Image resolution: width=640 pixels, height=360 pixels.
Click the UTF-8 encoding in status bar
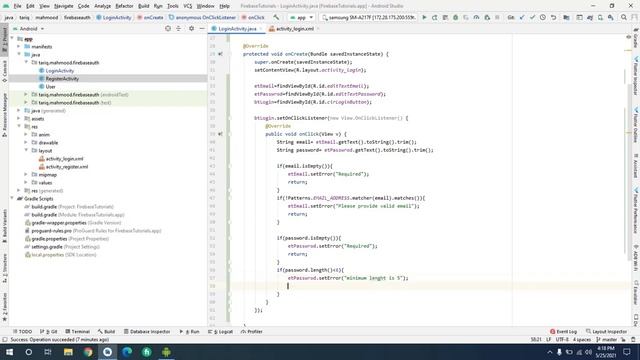tap(562, 340)
